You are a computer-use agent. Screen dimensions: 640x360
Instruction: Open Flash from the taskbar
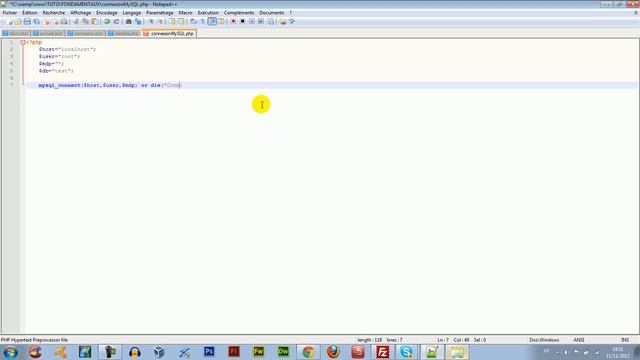pyautogui.click(x=234, y=352)
